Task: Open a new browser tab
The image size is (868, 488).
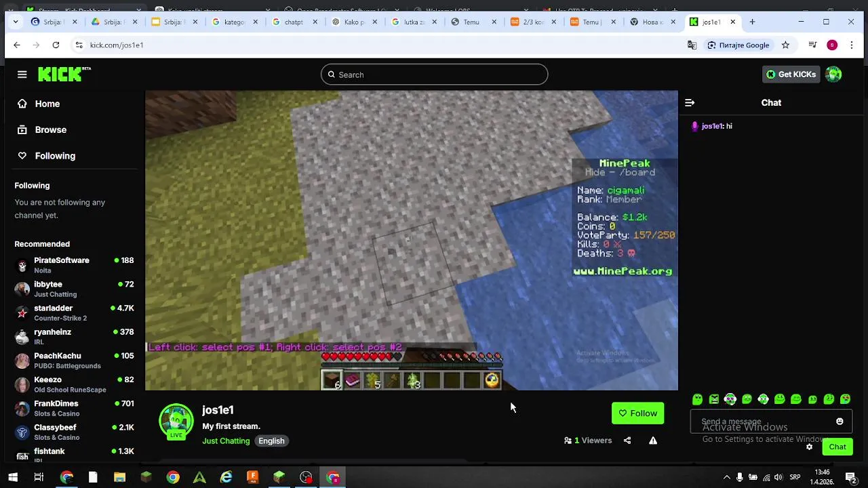Action: tap(752, 22)
